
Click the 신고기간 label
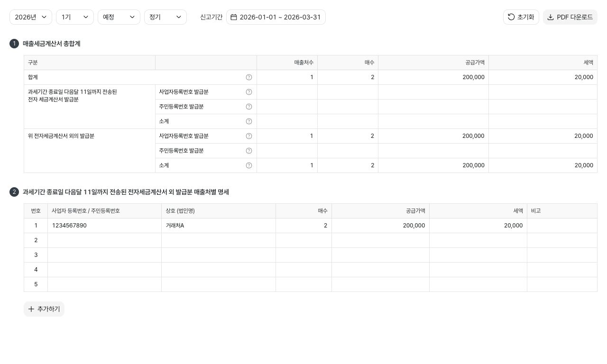(211, 17)
